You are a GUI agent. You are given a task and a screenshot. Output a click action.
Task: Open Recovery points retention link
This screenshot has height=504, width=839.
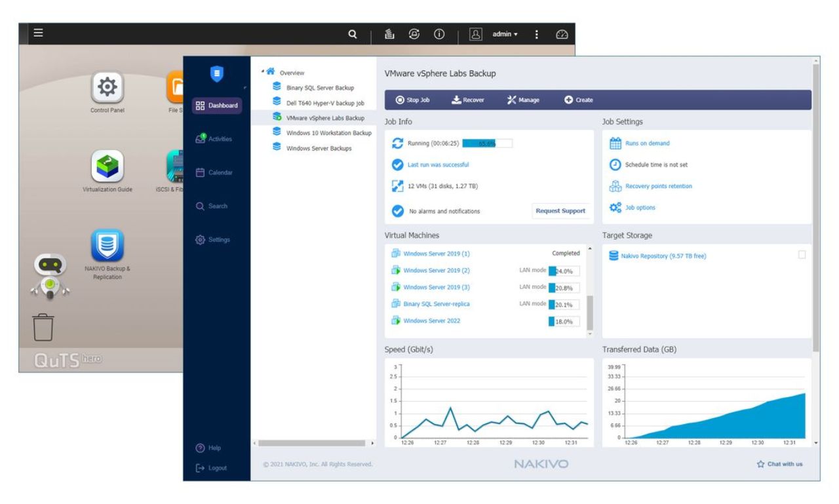[x=658, y=186]
